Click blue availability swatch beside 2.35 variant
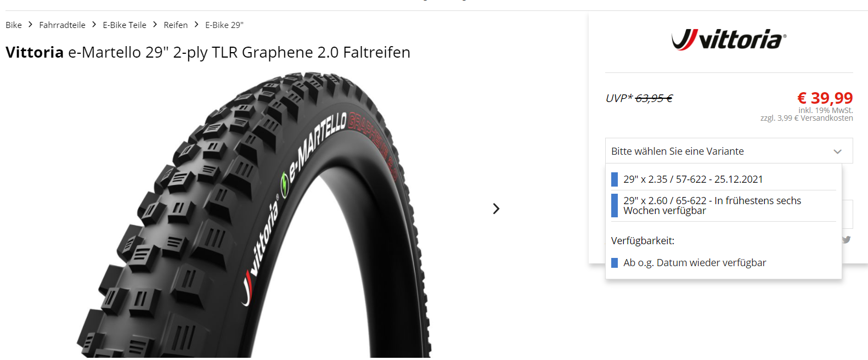This screenshot has height=360, width=868. click(615, 179)
